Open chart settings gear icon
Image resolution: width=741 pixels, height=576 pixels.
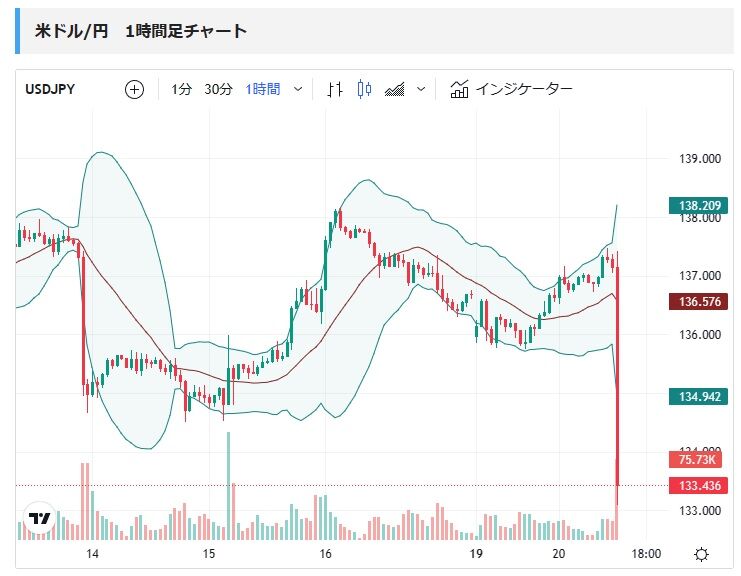point(702,554)
